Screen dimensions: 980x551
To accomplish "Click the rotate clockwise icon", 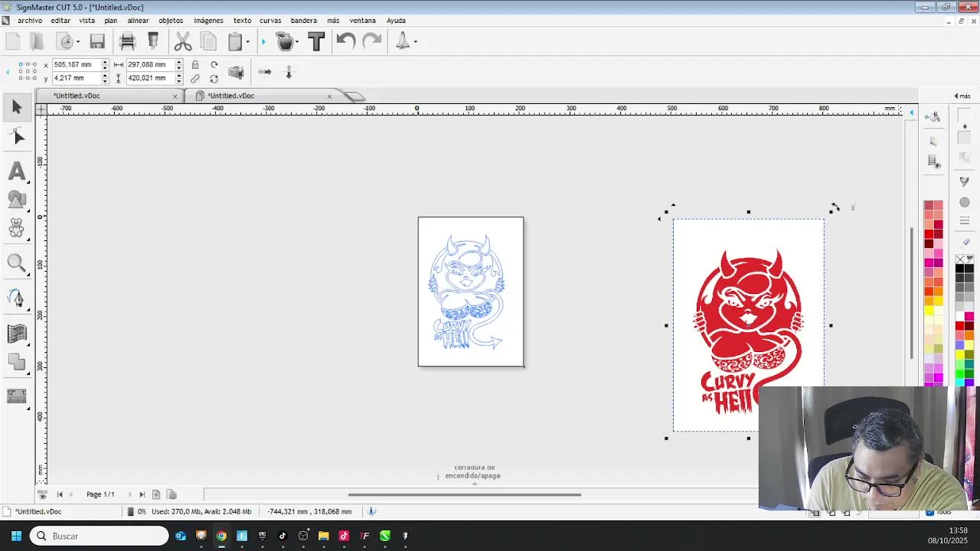I will 214,65.
